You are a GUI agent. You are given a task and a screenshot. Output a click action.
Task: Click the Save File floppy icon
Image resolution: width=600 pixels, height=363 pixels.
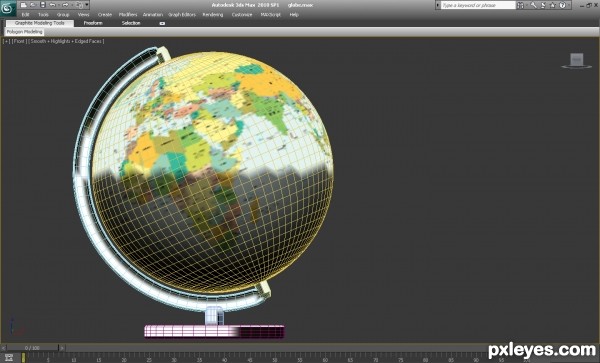coord(43,5)
